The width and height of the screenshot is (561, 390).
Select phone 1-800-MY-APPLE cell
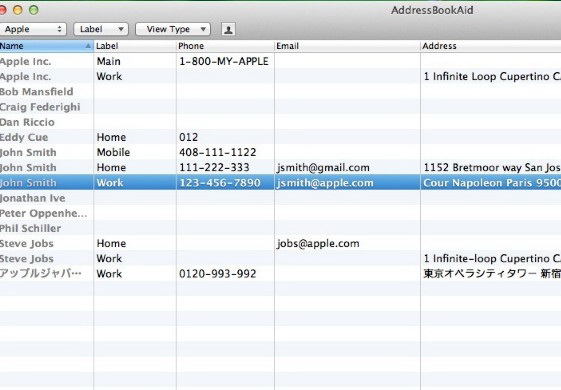click(x=224, y=61)
